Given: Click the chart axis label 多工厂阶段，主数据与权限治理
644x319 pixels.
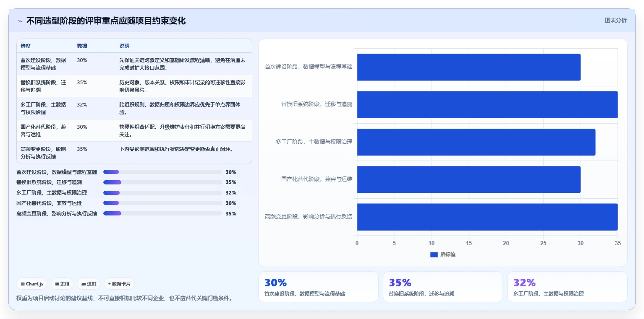Looking at the screenshot, I should coord(314,142).
